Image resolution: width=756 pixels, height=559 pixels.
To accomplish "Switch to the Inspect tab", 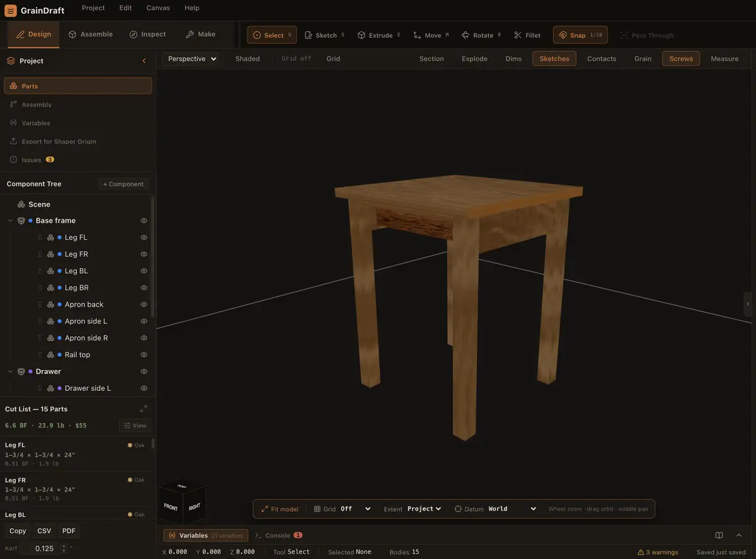I will click(x=147, y=34).
